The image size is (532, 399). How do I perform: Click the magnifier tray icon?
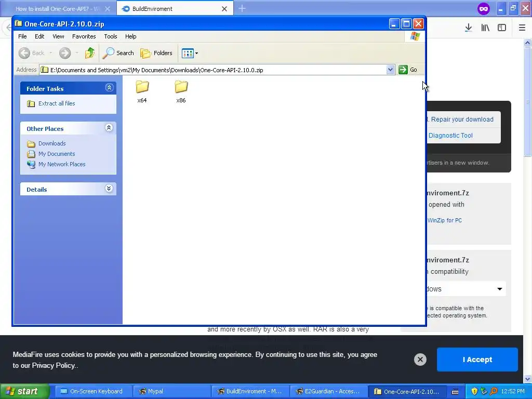(x=494, y=391)
